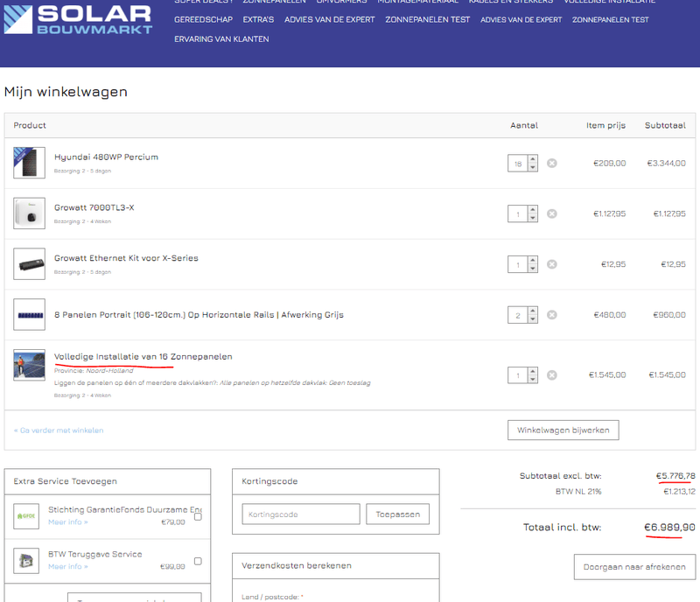Open Meer info for Stichting GarantieFonds

coord(68,522)
